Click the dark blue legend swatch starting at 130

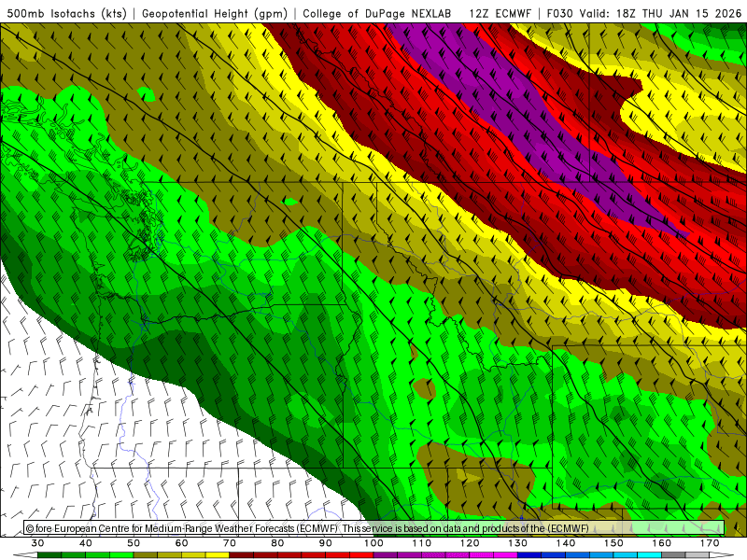[x=529, y=555]
